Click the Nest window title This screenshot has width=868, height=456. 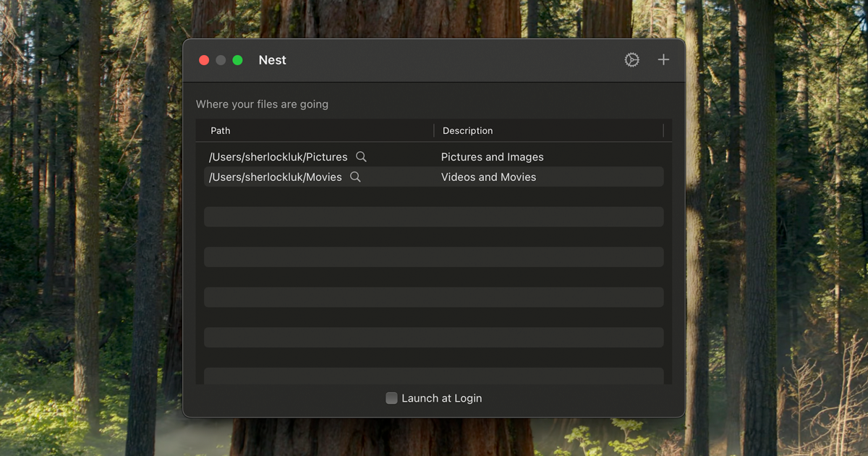(272, 60)
